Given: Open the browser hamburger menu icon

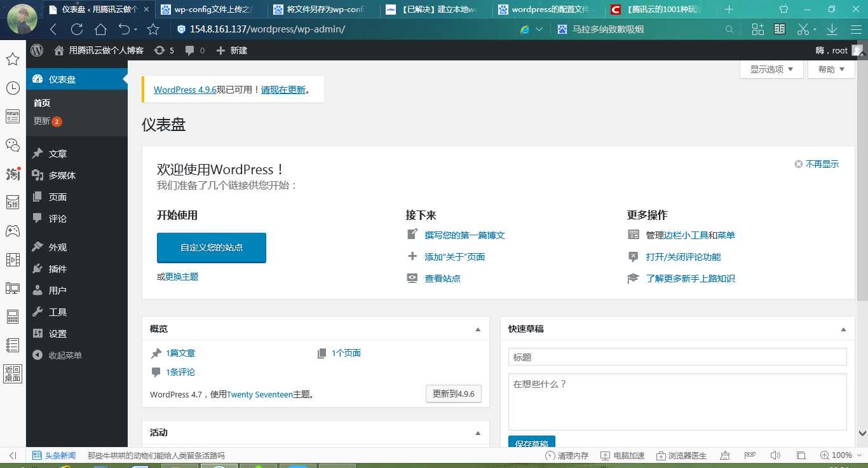Looking at the screenshot, I should (855, 29).
